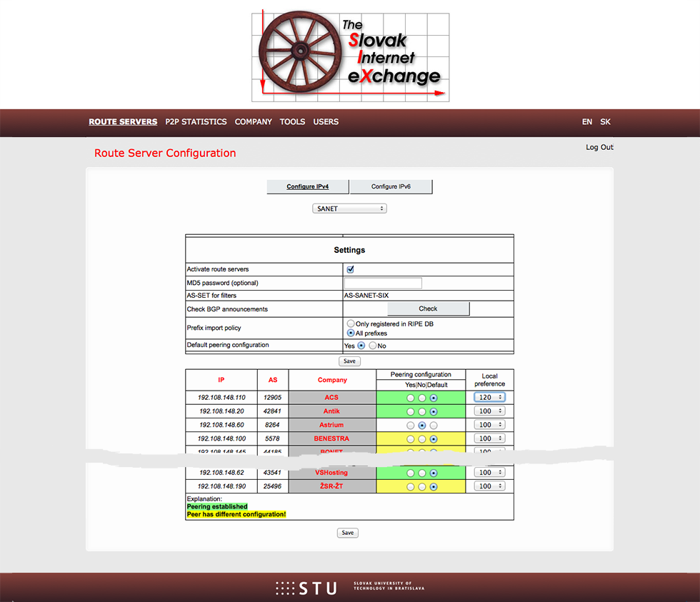Set ACS peering configuration to No

[422, 398]
